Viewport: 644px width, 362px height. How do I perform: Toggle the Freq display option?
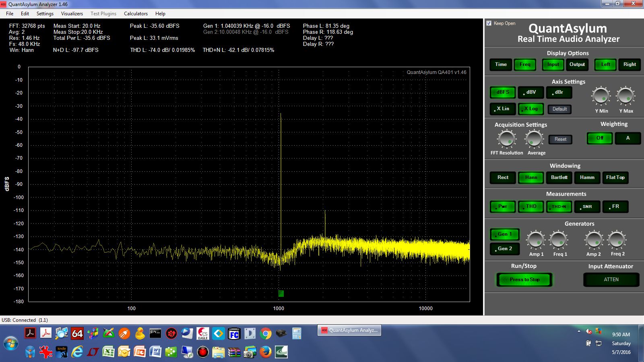(x=525, y=64)
